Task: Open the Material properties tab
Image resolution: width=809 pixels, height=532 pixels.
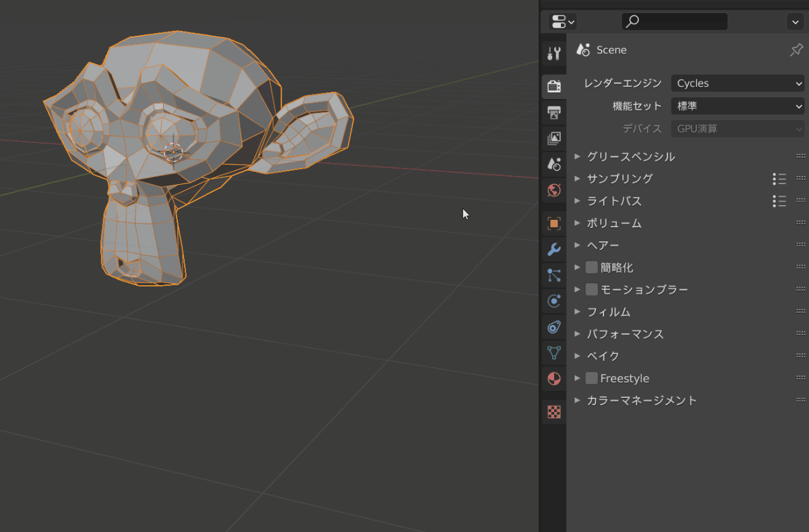Action: click(554, 378)
